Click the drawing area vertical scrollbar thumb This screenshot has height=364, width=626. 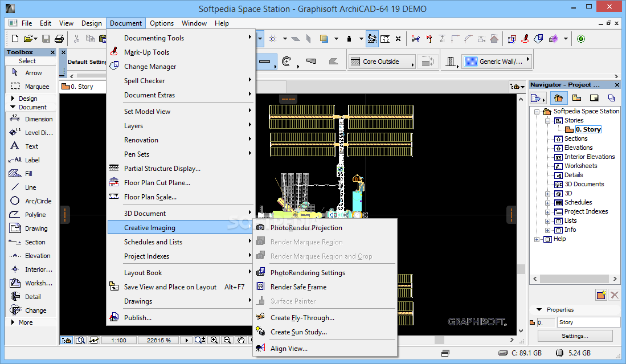click(521, 269)
